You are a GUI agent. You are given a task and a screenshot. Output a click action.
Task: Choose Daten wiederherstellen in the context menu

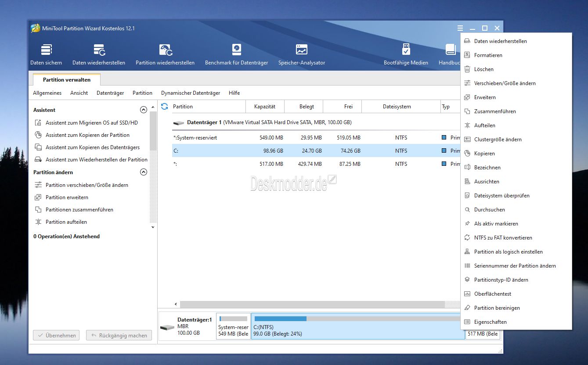[x=516, y=41]
